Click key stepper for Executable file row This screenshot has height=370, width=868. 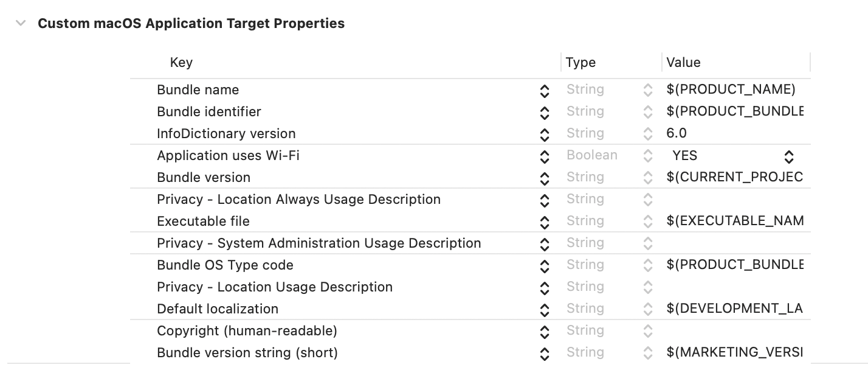545,222
